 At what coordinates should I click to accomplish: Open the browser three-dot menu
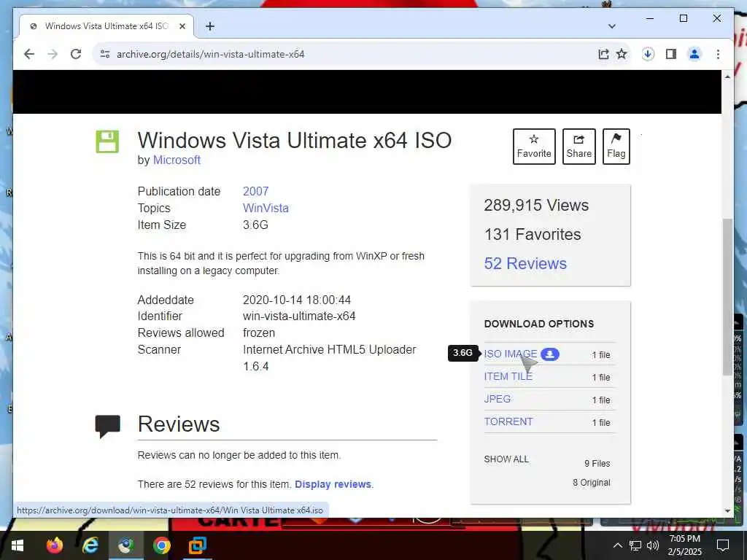(x=718, y=54)
